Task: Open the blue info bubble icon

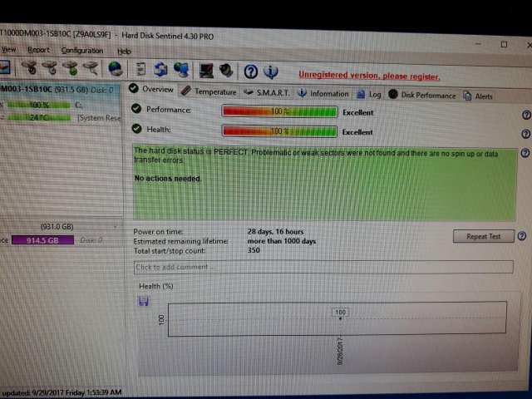Action: 271,71
